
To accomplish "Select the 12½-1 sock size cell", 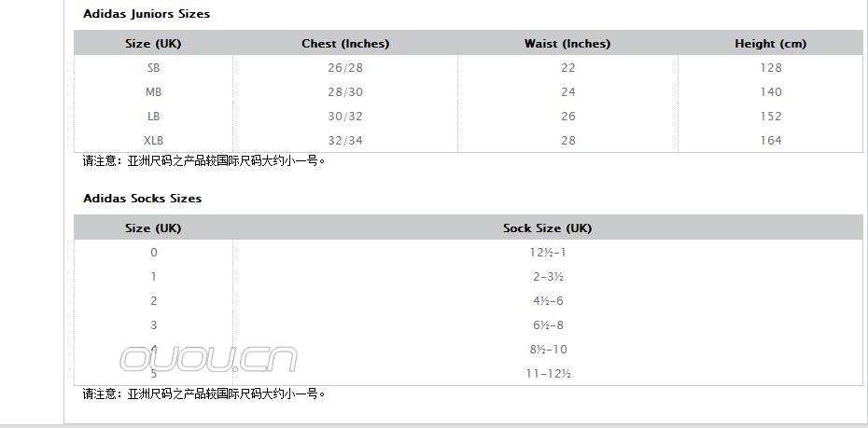I will (x=548, y=253).
